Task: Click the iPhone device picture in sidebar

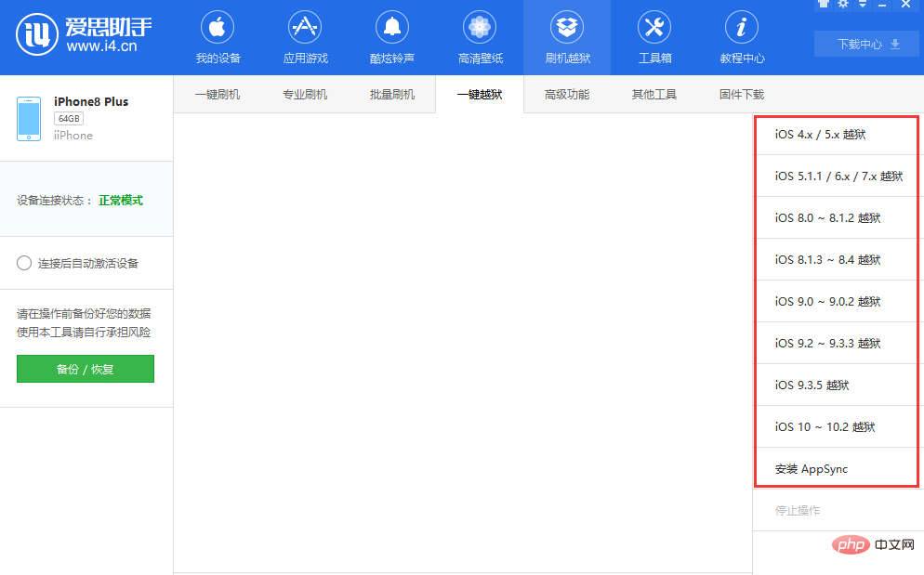Action: pos(29,119)
